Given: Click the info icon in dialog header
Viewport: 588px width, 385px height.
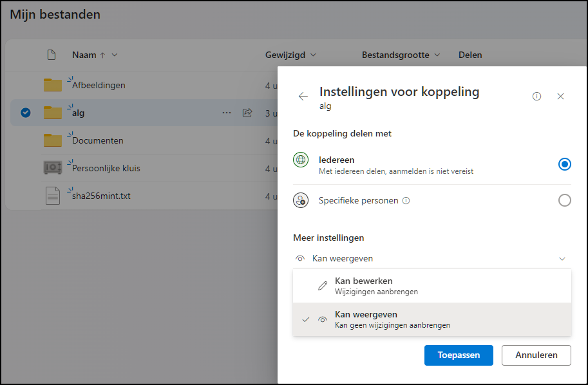Looking at the screenshot, I should pos(536,97).
